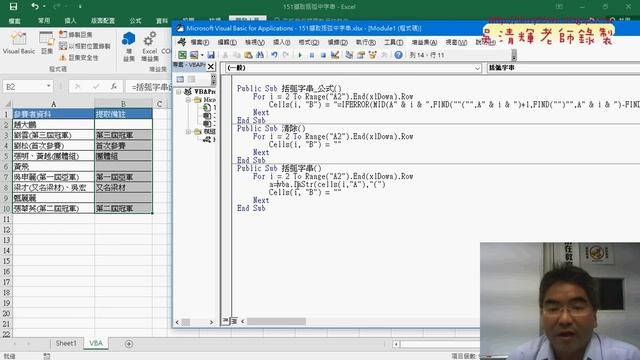The width and height of the screenshot is (640, 360).
Task: Click the Excel quick-access Undo arrow
Action: 35,7
